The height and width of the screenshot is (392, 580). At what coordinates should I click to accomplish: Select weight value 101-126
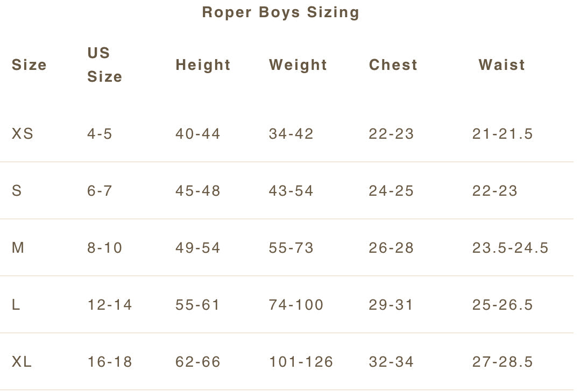[x=301, y=362]
